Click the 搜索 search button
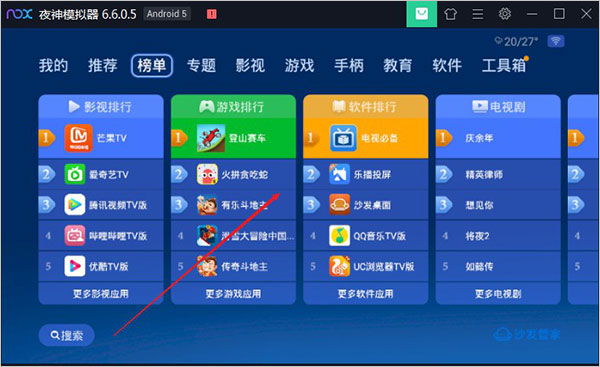The image size is (600, 367). tap(67, 335)
